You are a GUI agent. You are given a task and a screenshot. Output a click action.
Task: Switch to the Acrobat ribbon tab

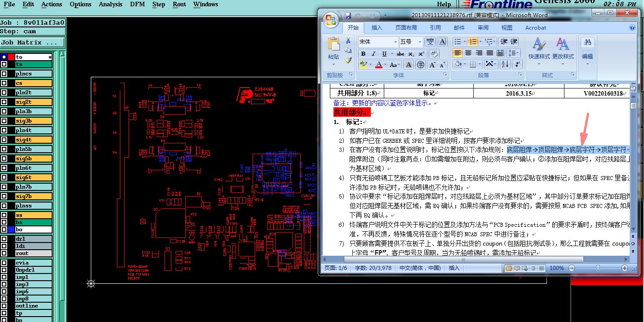536,27
